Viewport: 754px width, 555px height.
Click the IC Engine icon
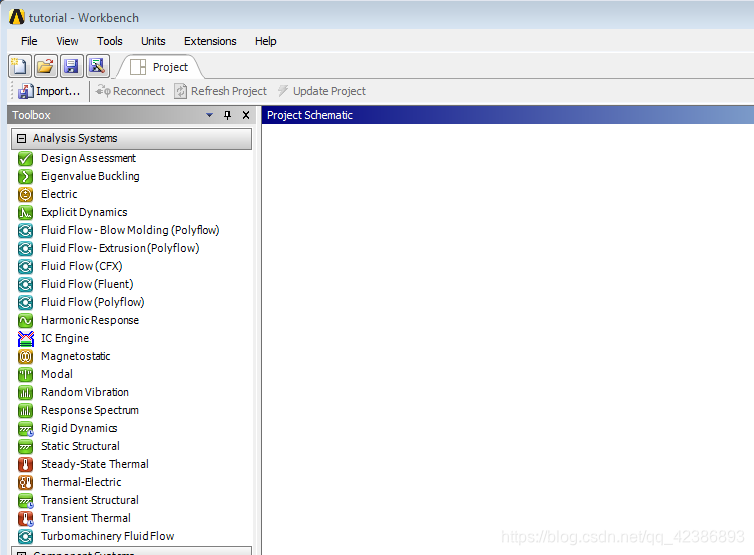coord(25,339)
